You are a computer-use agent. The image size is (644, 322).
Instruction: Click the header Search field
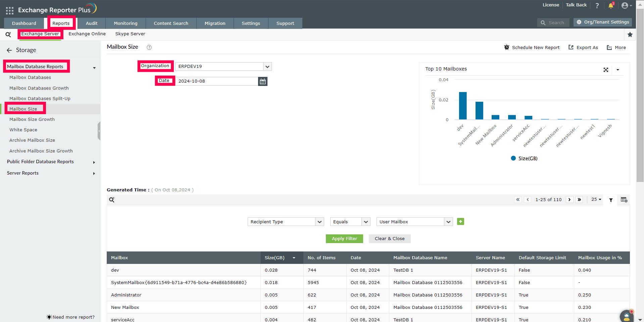point(553,22)
